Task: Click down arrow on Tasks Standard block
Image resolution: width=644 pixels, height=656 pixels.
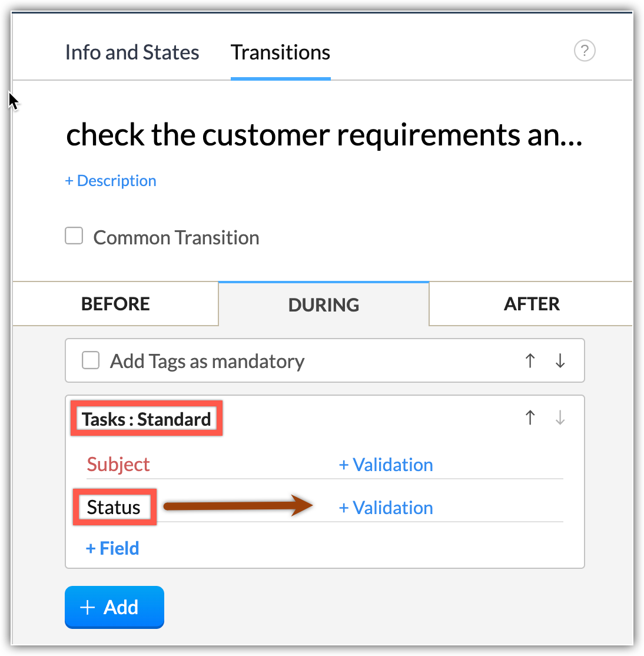Action: click(x=560, y=418)
